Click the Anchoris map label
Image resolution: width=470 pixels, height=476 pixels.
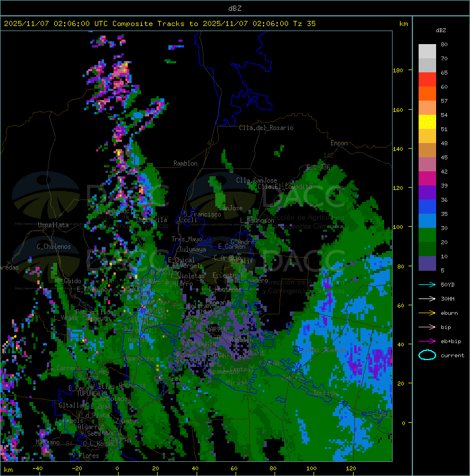(x=132, y=385)
